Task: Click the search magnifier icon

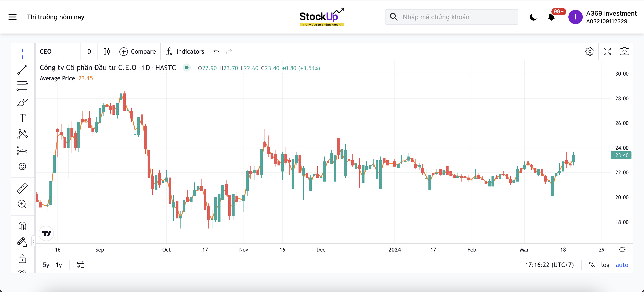Action: 394,17
